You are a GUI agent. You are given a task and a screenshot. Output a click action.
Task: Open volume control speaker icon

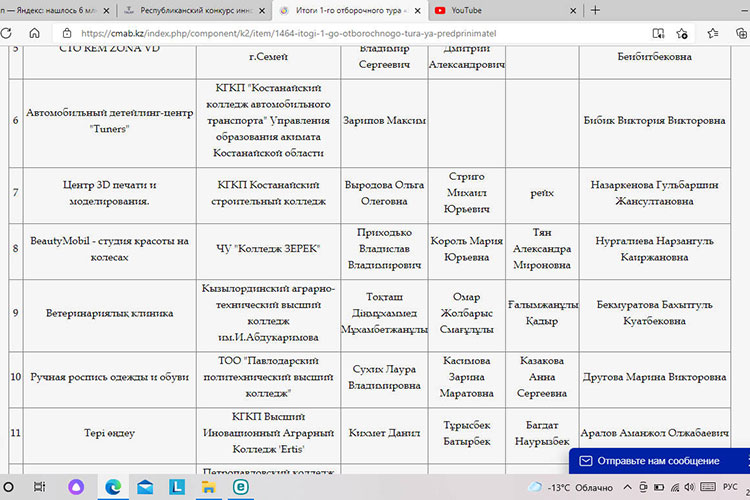(x=689, y=487)
